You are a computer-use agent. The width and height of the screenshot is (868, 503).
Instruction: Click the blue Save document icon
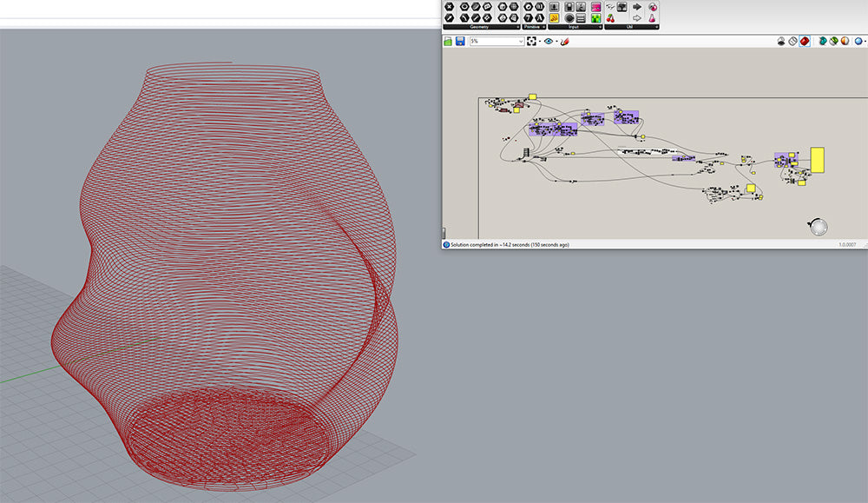[x=460, y=41]
